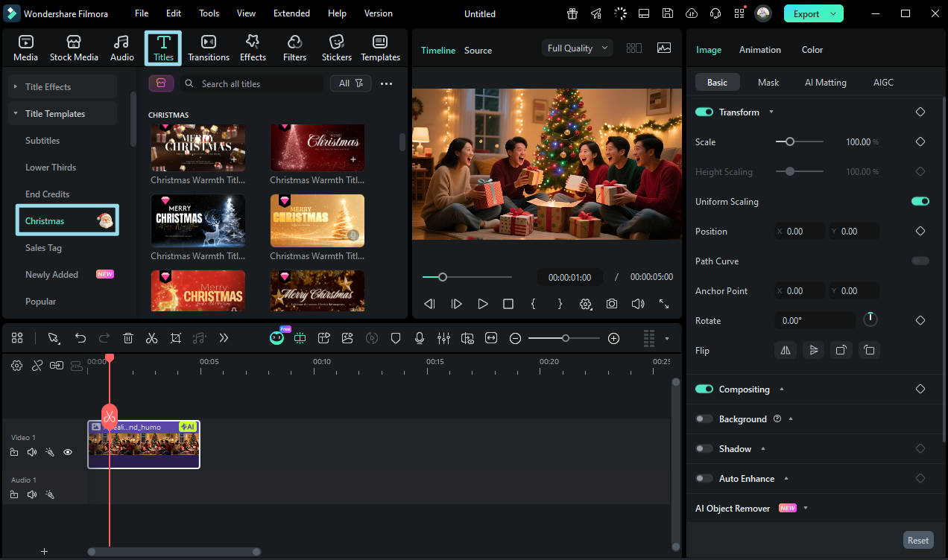
Task: Click the timeline zoom slider handle
Action: 566,338
